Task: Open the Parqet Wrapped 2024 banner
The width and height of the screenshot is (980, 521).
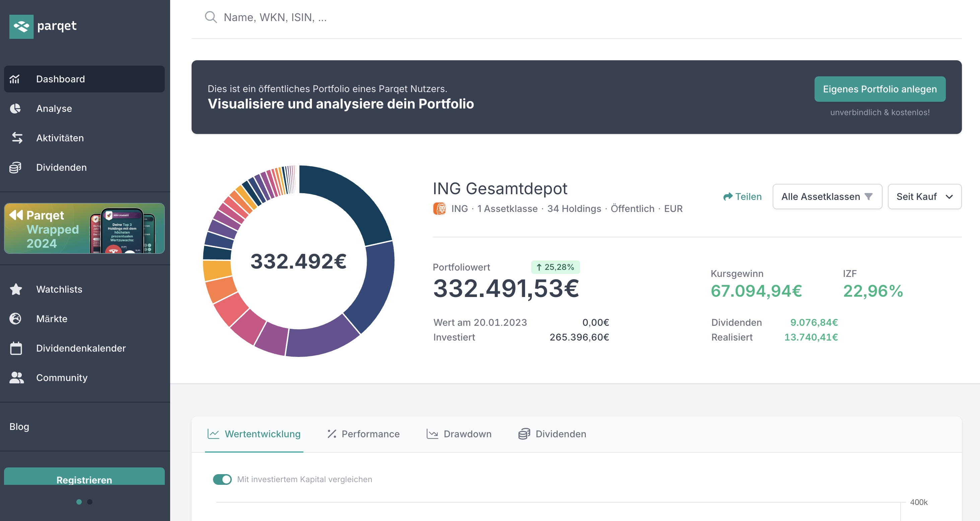Action: click(x=84, y=228)
